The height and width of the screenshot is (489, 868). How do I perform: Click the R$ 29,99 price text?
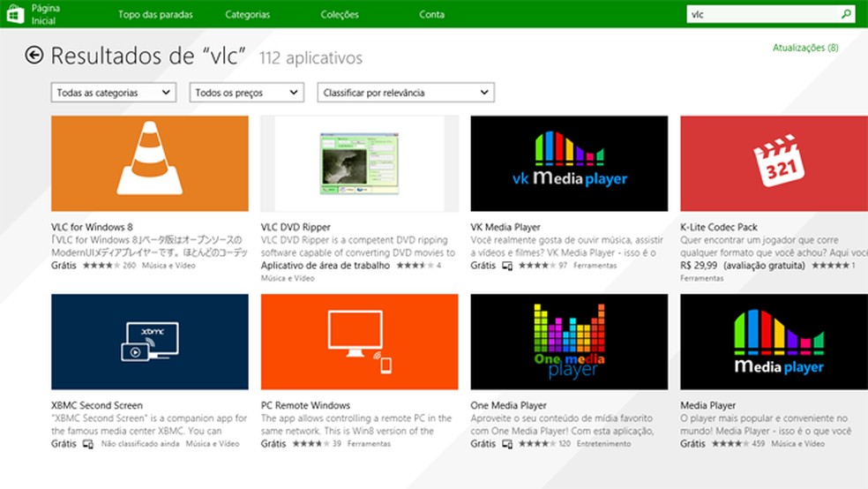click(699, 266)
